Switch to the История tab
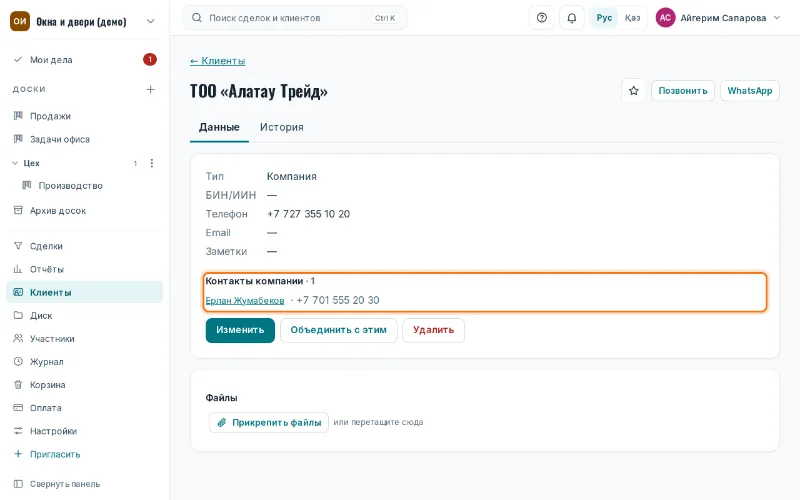The height and width of the screenshot is (500, 800). [282, 127]
